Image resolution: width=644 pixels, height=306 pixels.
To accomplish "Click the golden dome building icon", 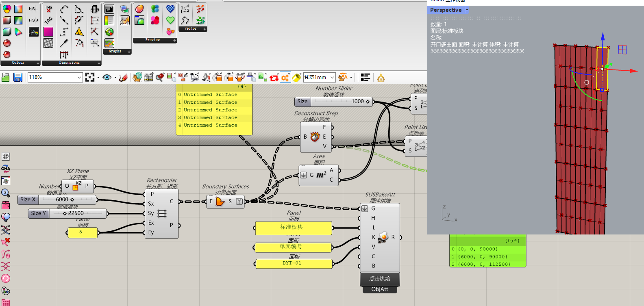I will 381,77.
